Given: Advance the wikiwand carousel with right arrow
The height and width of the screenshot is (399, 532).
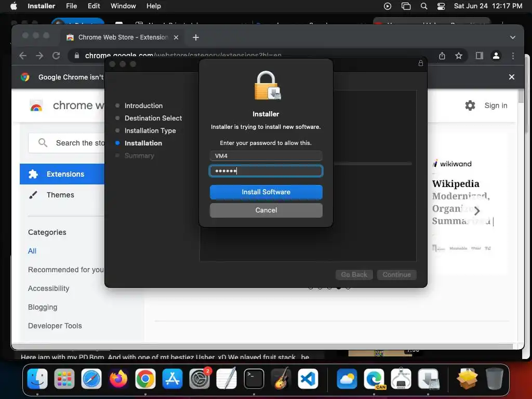Looking at the screenshot, I should pos(477,211).
